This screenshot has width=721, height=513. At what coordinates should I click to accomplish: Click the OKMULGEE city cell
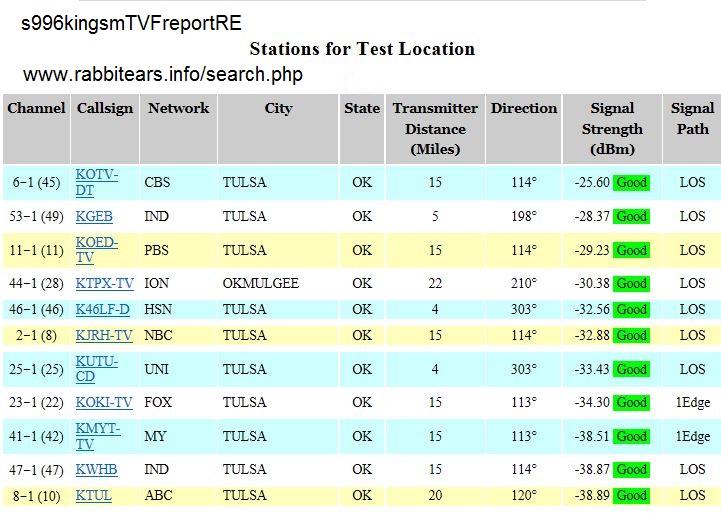(x=260, y=283)
